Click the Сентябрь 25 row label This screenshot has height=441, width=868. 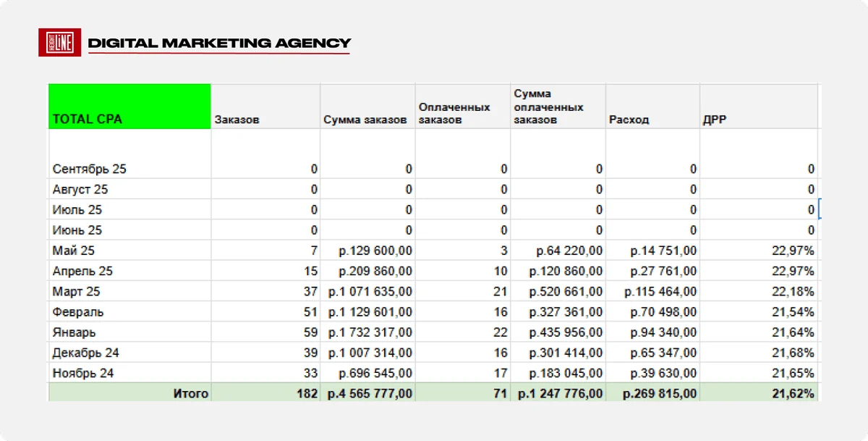click(90, 169)
